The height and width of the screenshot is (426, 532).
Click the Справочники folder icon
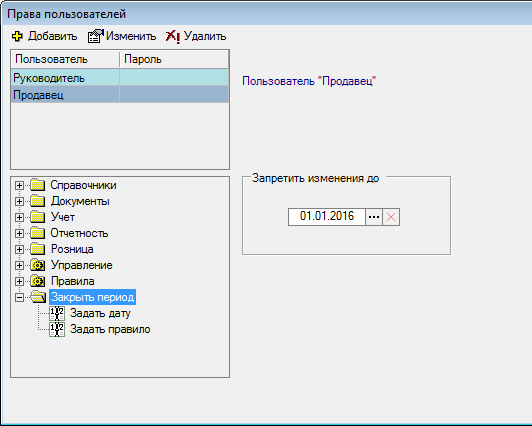pyautogui.click(x=38, y=185)
